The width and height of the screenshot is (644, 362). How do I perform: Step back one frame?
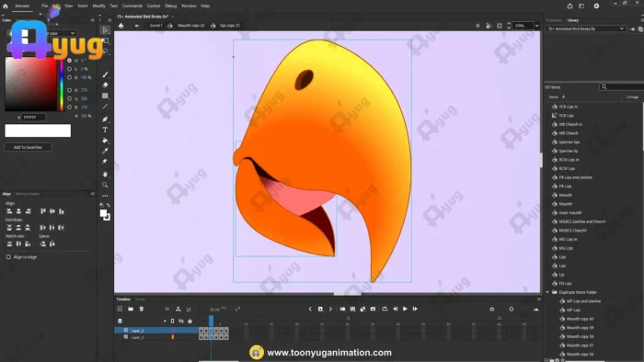[x=395, y=309]
